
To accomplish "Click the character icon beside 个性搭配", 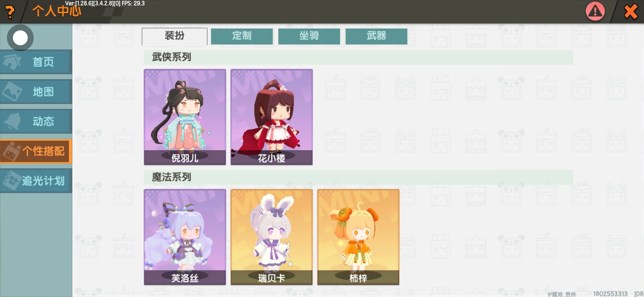I will click(x=11, y=151).
